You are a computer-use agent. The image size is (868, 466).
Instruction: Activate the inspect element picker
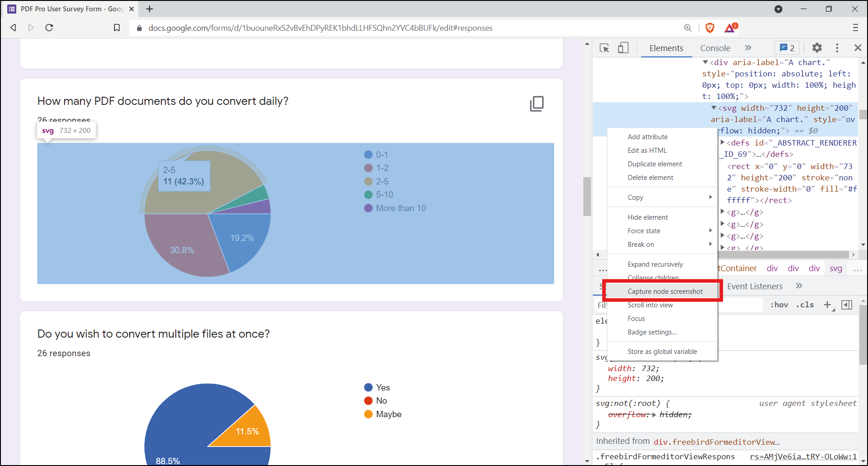[604, 48]
